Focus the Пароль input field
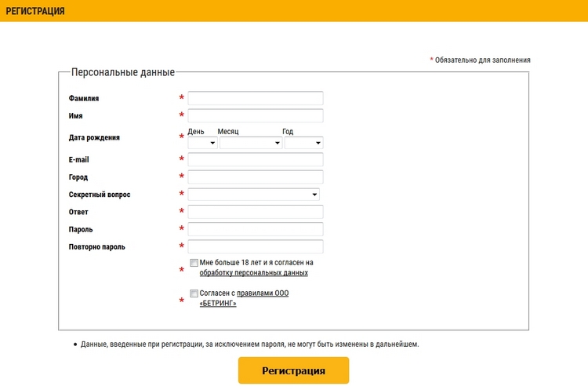Screen dimensions: 588x390 point(256,229)
